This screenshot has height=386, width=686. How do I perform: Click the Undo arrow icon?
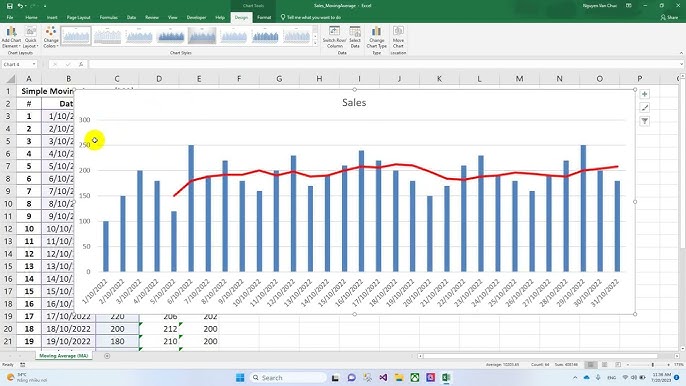tap(21, 6)
